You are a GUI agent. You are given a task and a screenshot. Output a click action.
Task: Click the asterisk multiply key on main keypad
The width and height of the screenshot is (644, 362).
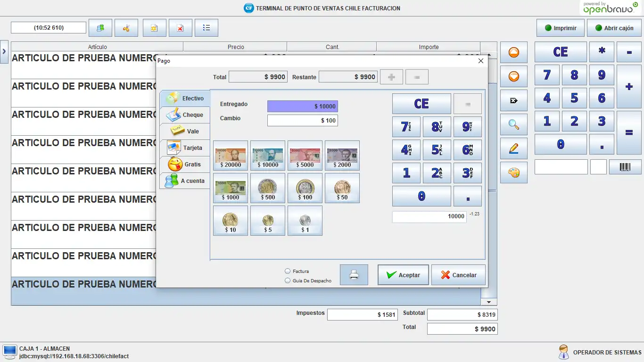click(x=602, y=52)
